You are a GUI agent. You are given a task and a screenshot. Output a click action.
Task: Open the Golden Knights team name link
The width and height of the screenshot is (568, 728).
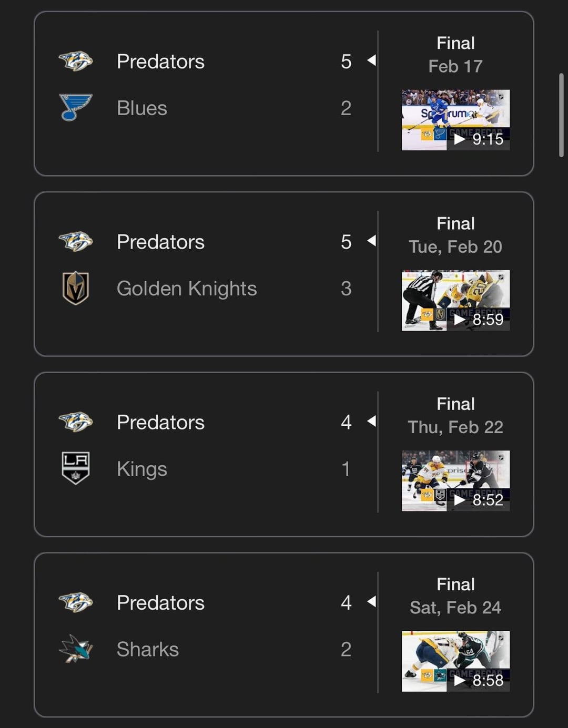187,289
